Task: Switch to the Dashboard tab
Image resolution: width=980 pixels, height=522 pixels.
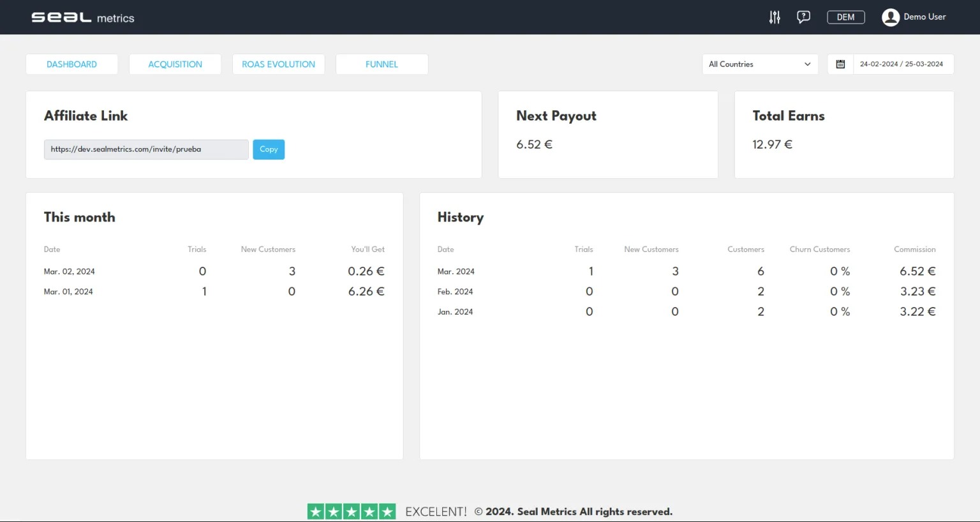Action: pyautogui.click(x=71, y=64)
